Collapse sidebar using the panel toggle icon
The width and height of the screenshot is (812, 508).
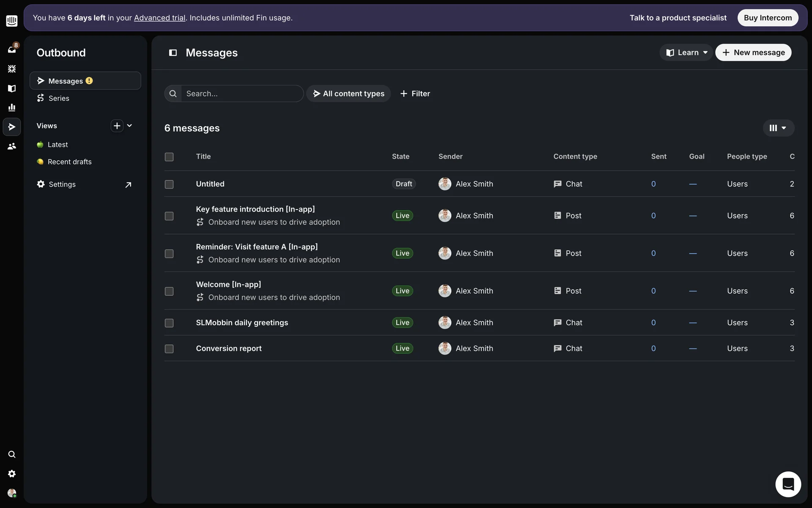(x=173, y=52)
